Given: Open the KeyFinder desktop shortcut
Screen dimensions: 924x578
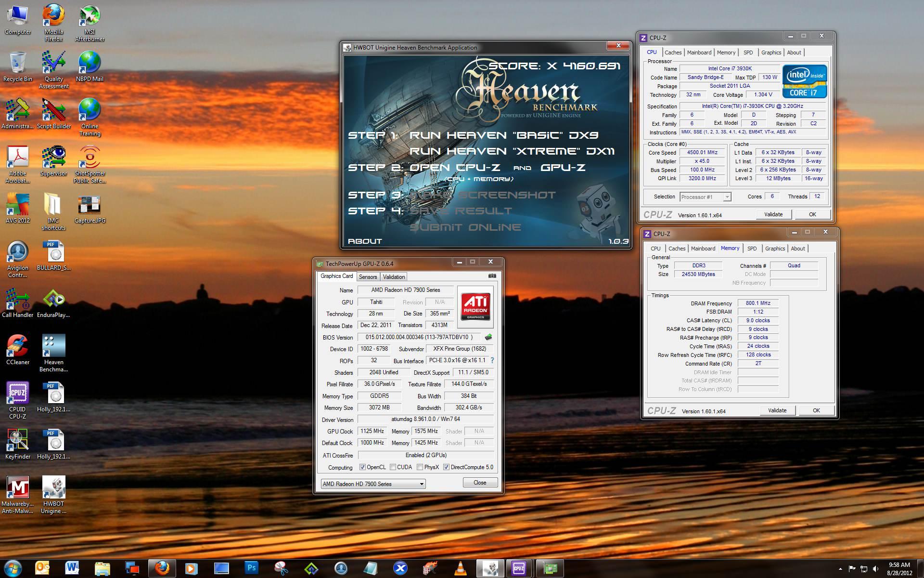Looking at the screenshot, I should pos(18,444).
